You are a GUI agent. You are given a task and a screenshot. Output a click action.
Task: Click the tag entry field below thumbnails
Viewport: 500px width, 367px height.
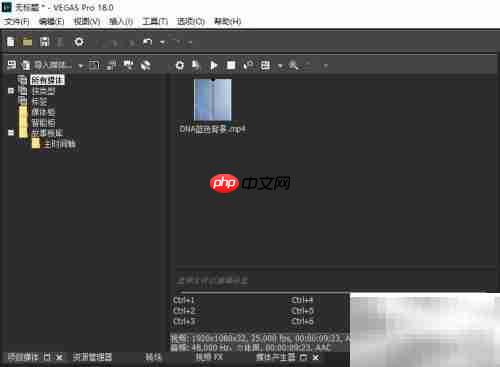tap(336, 280)
